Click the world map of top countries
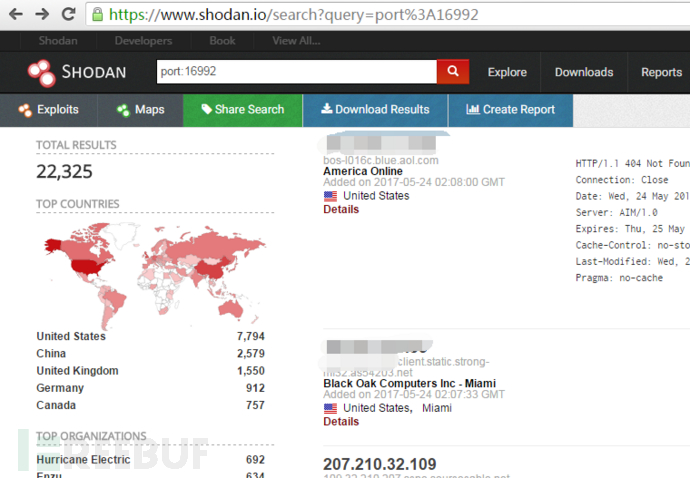The width and height of the screenshot is (690, 478). (155, 276)
